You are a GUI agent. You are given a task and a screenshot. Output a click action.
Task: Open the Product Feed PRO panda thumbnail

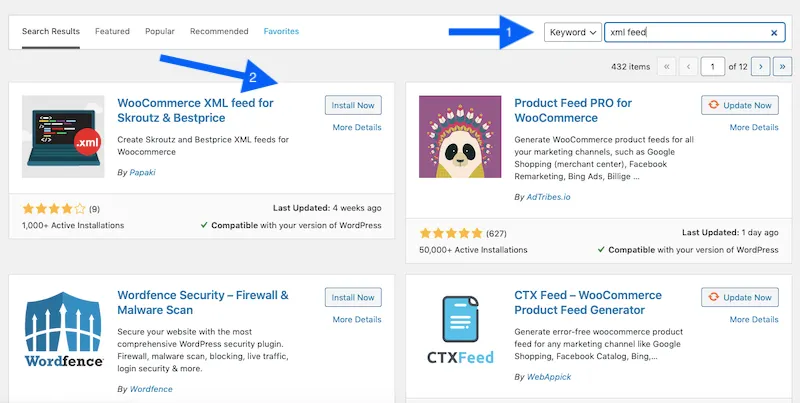[x=460, y=136]
